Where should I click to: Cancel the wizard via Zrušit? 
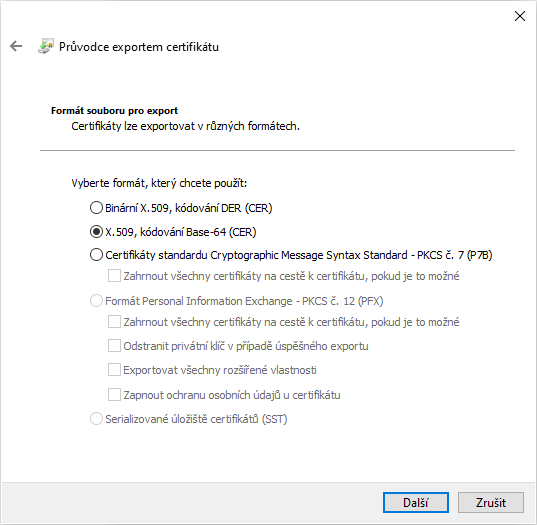(x=491, y=502)
